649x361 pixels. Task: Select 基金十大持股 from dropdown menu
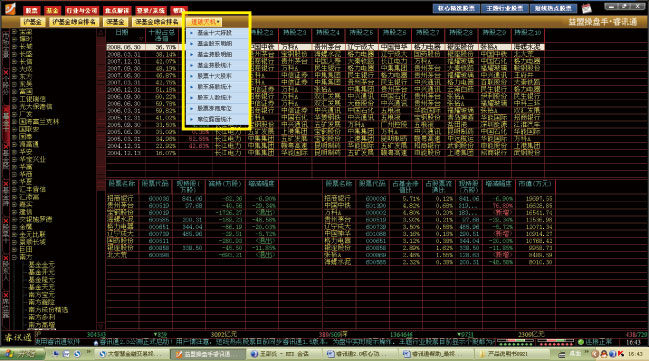(x=214, y=33)
